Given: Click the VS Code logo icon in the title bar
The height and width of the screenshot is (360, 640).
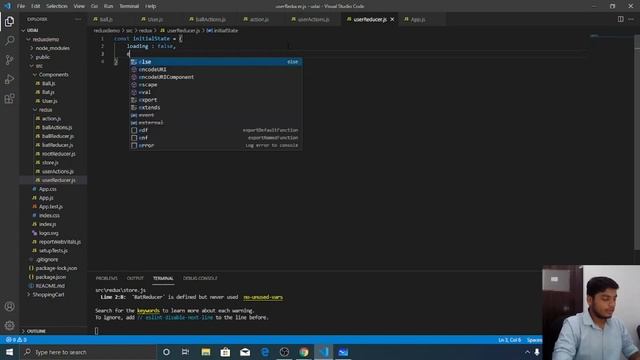Looking at the screenshot, I should 7,6.
